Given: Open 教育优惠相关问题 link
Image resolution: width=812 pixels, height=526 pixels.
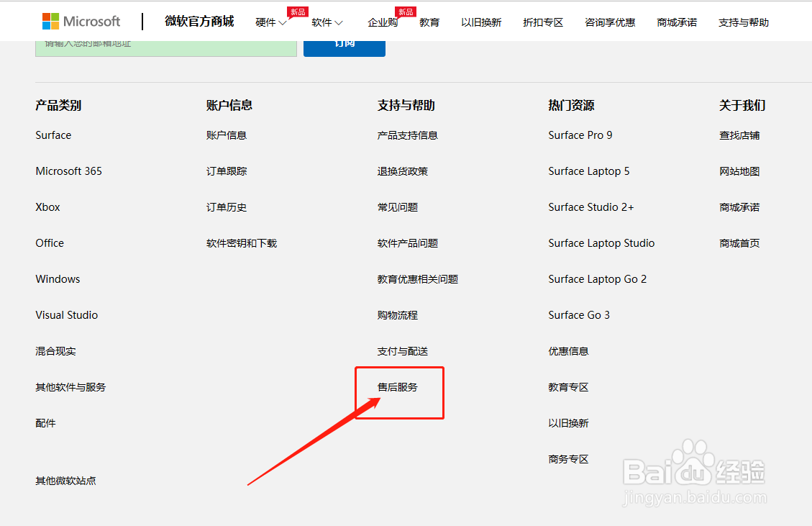Looking at the screenshot, I should click(417, 278).
